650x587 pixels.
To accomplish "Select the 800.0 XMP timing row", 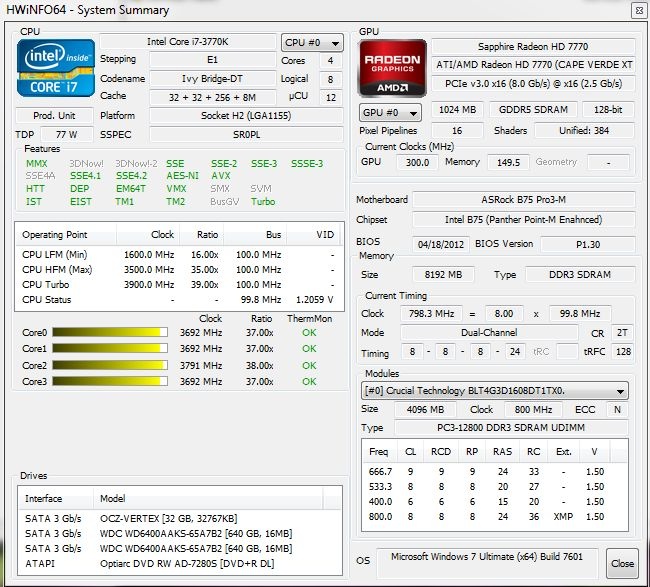I will click(x=495, y=517).
